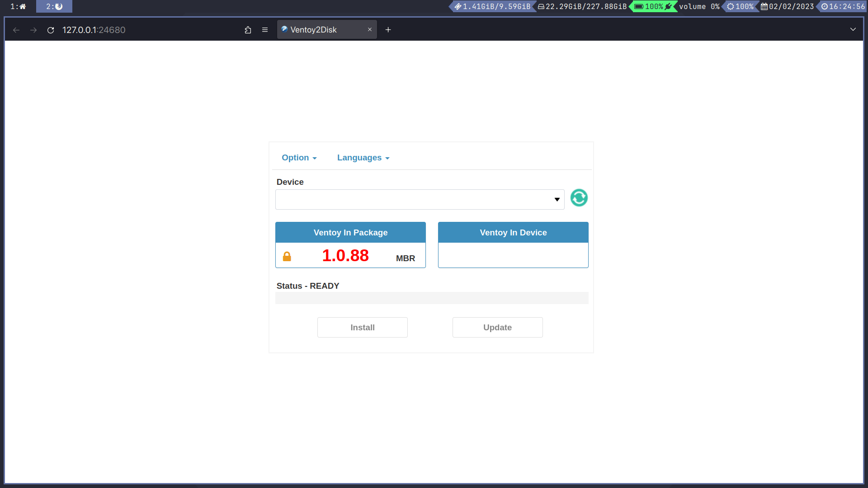The height and width of the screenshot is (488, 868).
Task: Click the browser forward arrow
Action: click(x=33, y=30)
